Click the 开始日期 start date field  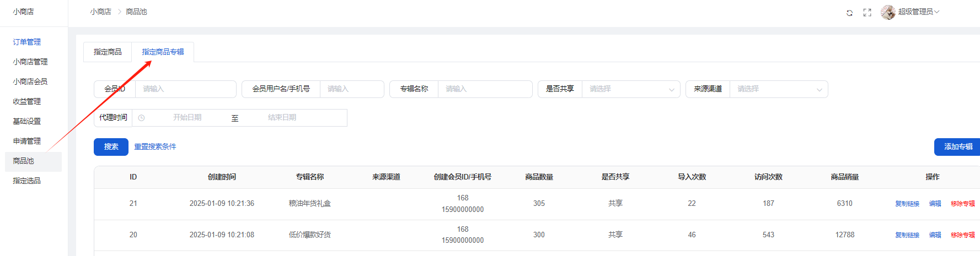tap(188, 118)
